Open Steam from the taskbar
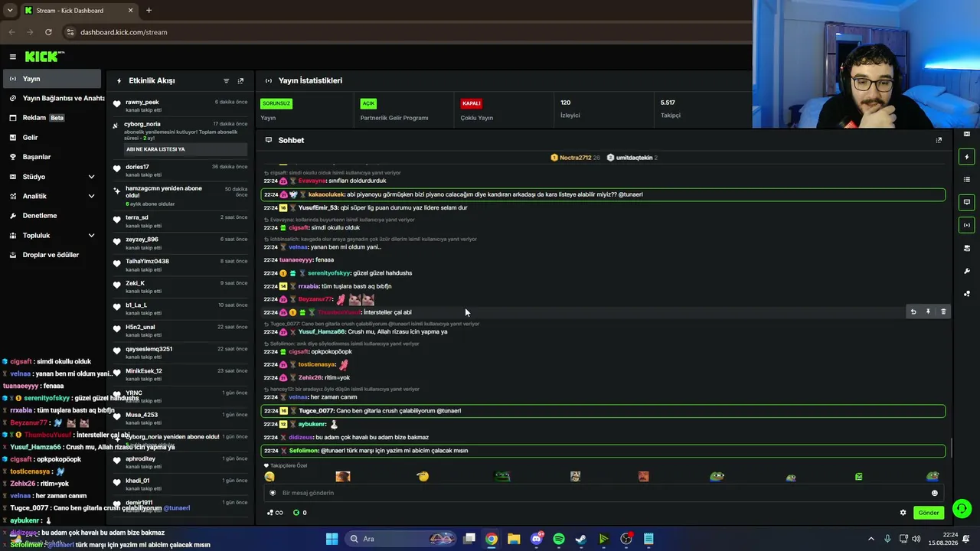 coord(581,539)
